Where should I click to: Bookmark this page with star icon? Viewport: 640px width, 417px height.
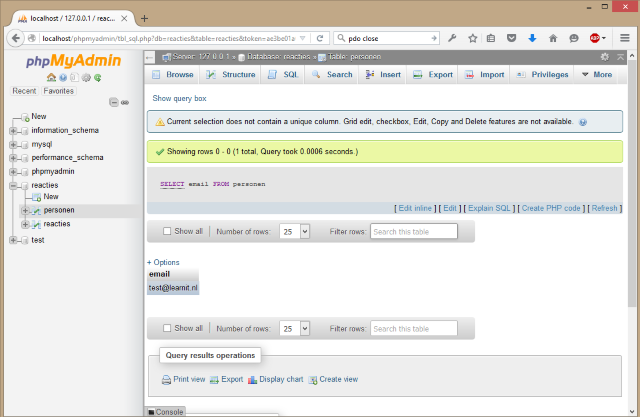[473, 38]
